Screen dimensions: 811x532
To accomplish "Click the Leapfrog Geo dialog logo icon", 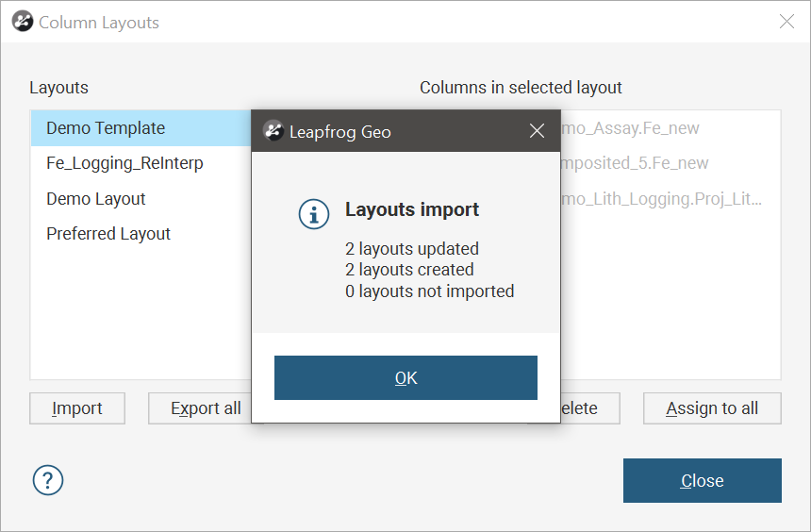I will coord(273,131).
